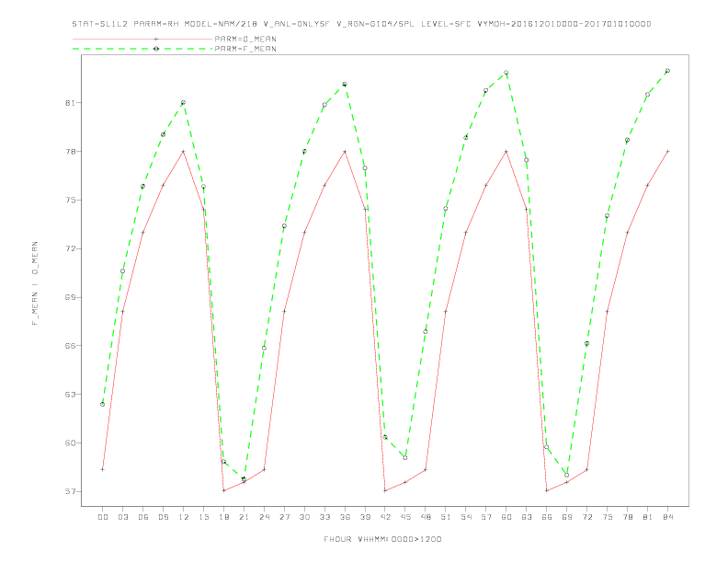The width and height of the screenshot is (728, 563).
Task: Click the y-axis tick label 57
Action: [70, 491]
